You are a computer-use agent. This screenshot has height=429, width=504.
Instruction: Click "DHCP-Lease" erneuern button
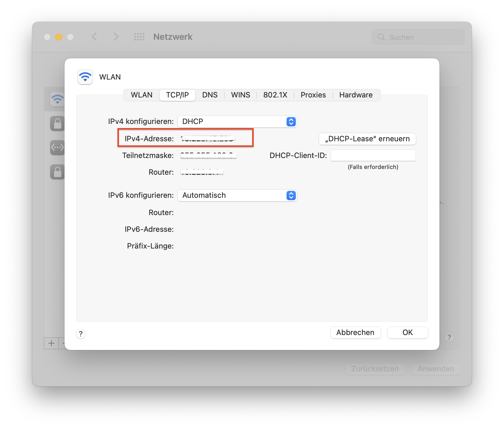tap(367, 139)
